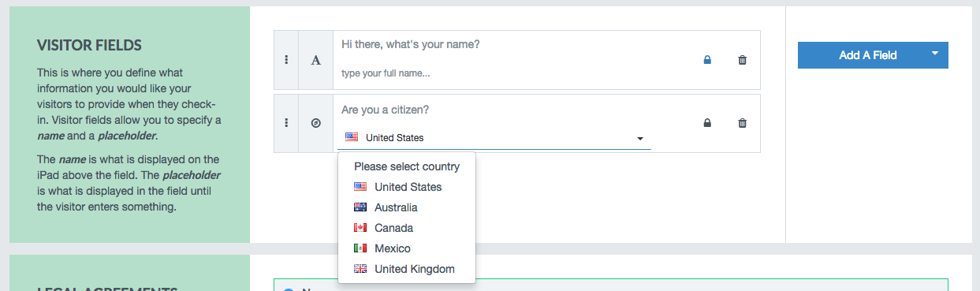
Task: Click the compass icon of citizen field
Action: tap(316, 123)
